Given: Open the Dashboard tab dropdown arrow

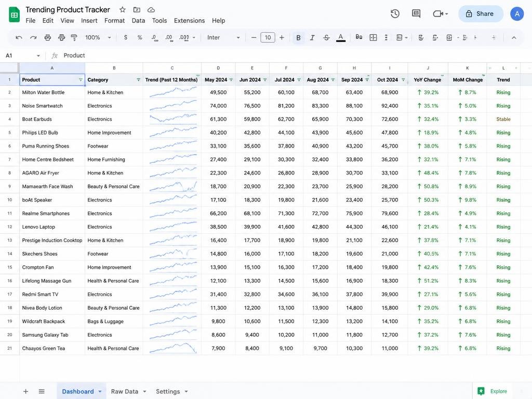Looking at the screenshot, I should 100,392.
